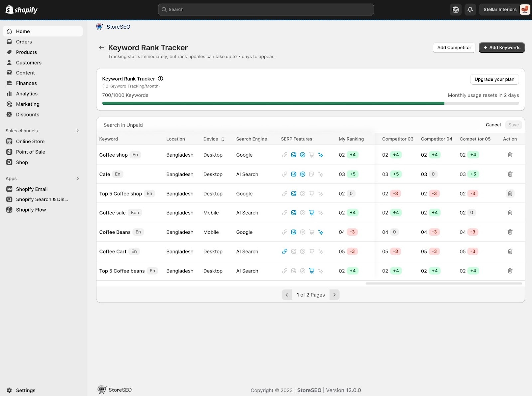The width and height of the screenshot is (532, 396).
Task: Click the shopping cart icon for Coffee sale
Action: coord(311,213)
